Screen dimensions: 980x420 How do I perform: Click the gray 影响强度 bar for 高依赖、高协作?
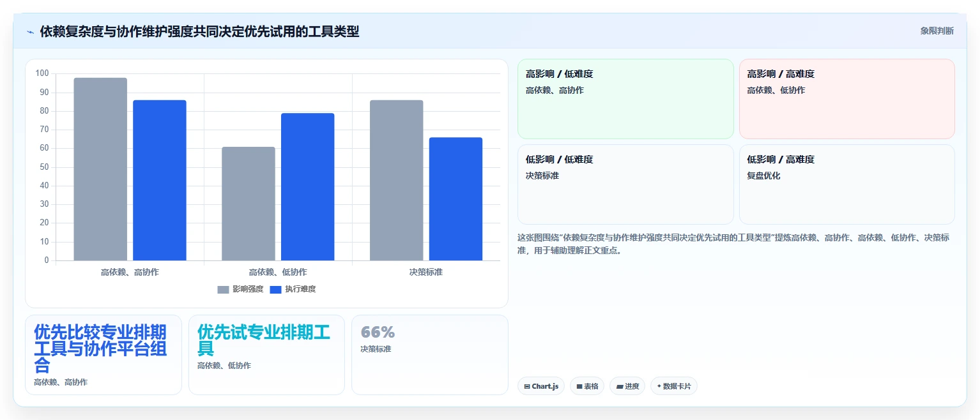coord(100,169)
